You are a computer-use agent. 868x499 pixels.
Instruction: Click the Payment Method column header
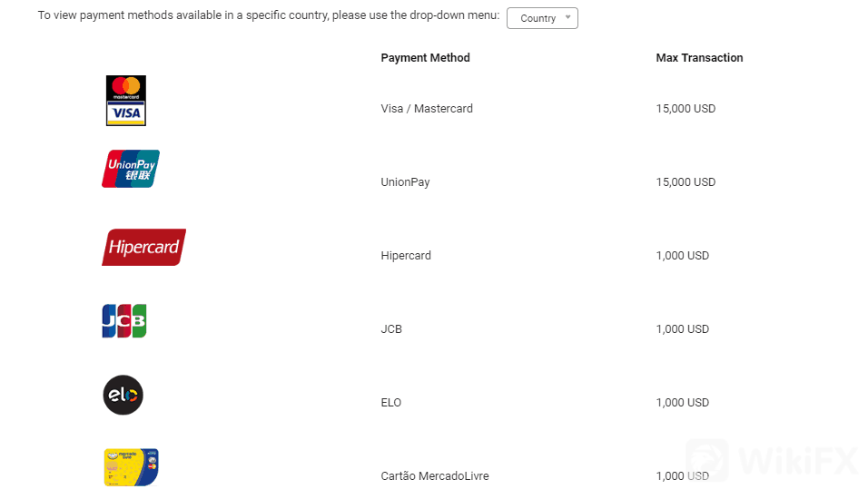[425, 58]
